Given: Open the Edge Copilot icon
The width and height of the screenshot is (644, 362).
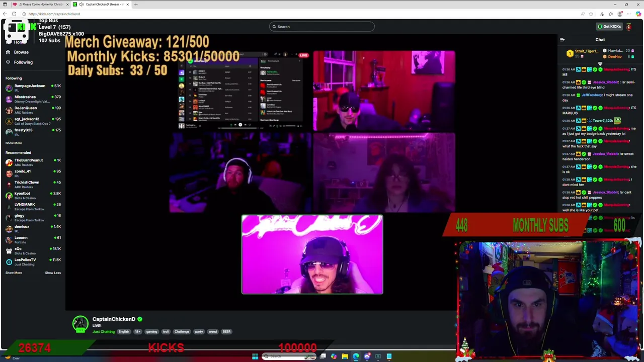Looking at the screenshot, I should pyautogui.click(x=638, y=14).
